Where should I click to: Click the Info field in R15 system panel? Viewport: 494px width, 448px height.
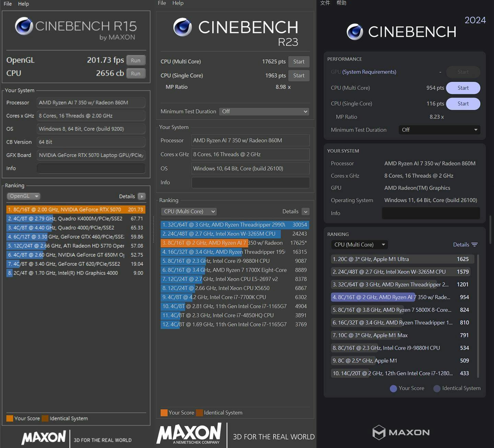(x=91, y=169)
